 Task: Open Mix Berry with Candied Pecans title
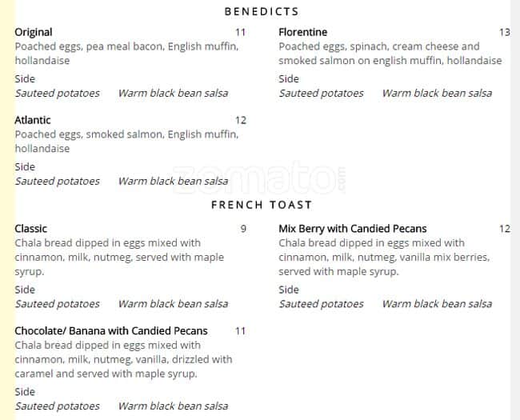pyautogui.click(x=352, y=228)
